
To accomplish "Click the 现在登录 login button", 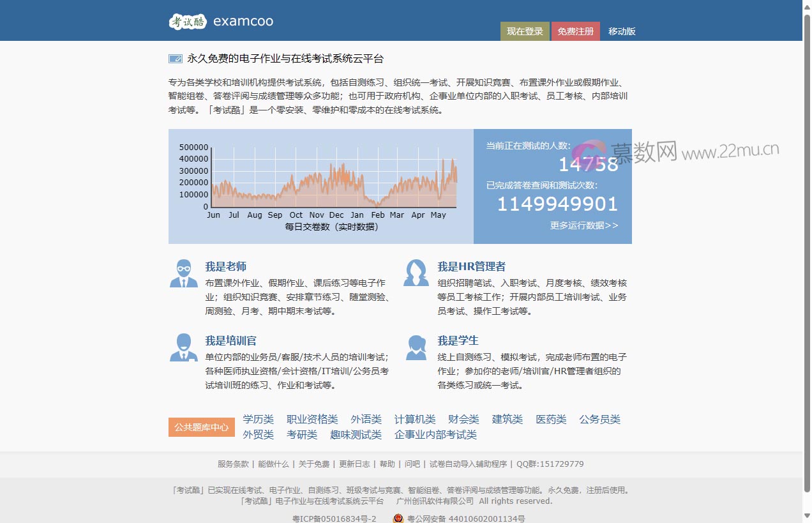I will [524, 31].
